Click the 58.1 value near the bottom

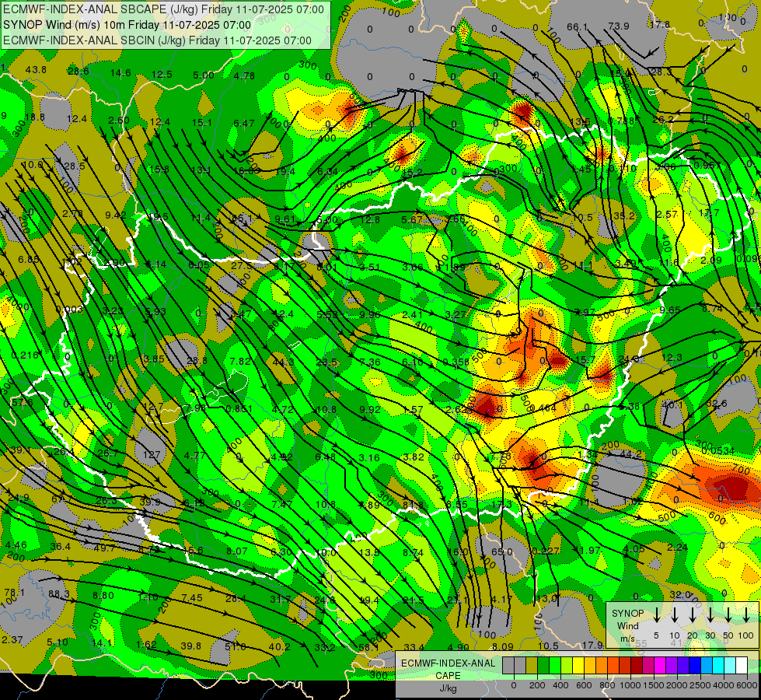[x=369, y=647]
